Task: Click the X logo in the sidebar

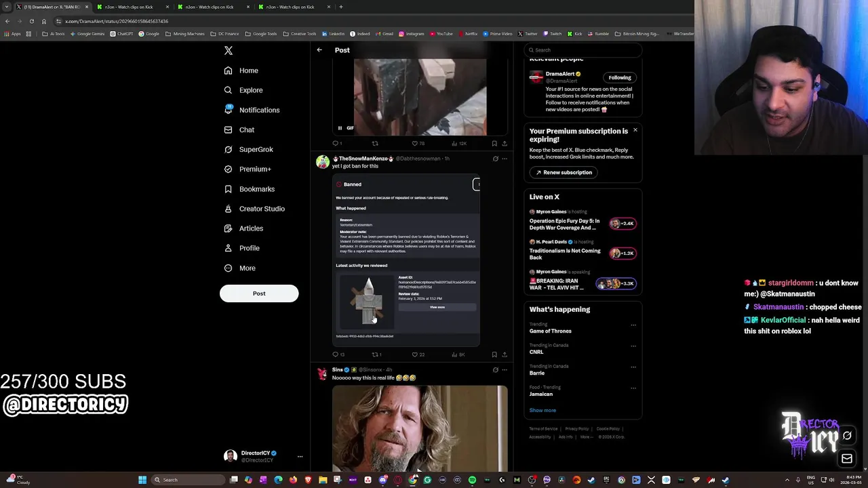Action: click(x=229, y=51)
